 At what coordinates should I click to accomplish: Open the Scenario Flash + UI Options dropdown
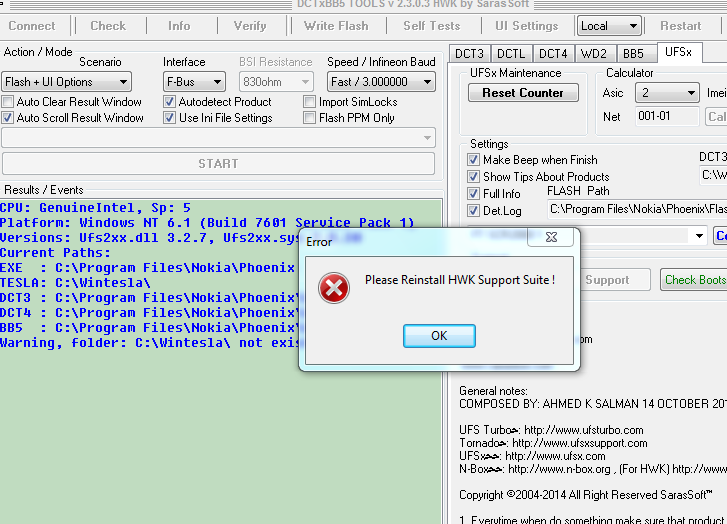pyautogui.click(x=66, y=82)
